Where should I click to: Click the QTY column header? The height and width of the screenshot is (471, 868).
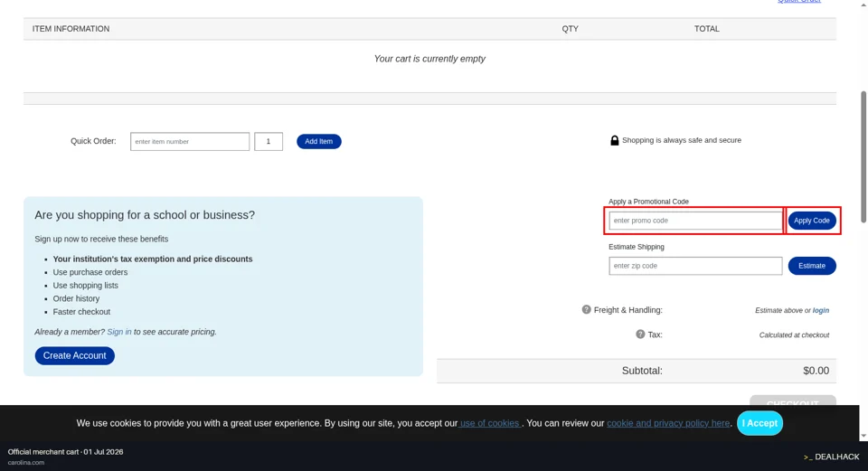click(571, 29)
